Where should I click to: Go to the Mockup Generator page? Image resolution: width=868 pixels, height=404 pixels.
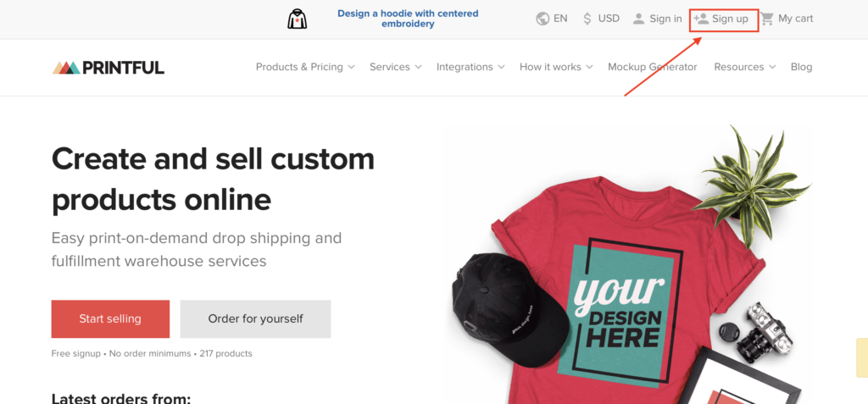653,67
